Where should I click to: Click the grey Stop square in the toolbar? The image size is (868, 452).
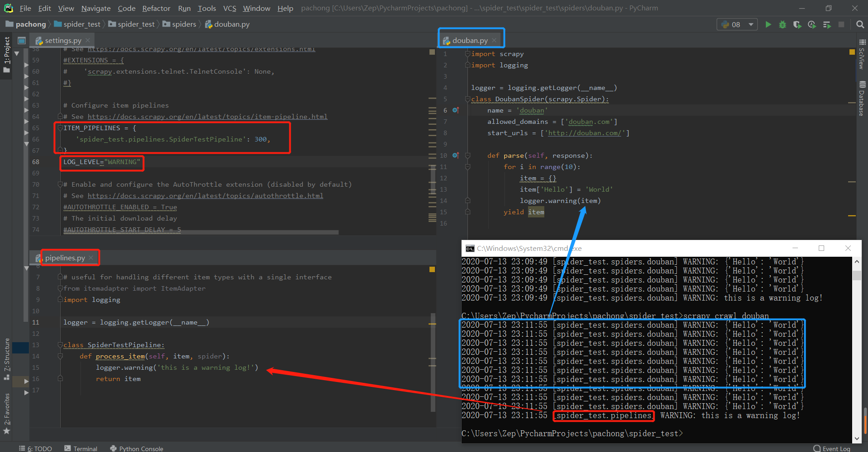(x=841, y=24)
